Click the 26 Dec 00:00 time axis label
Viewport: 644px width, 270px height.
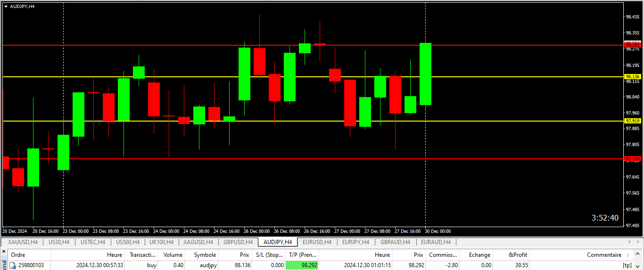(x=256, y=231)
